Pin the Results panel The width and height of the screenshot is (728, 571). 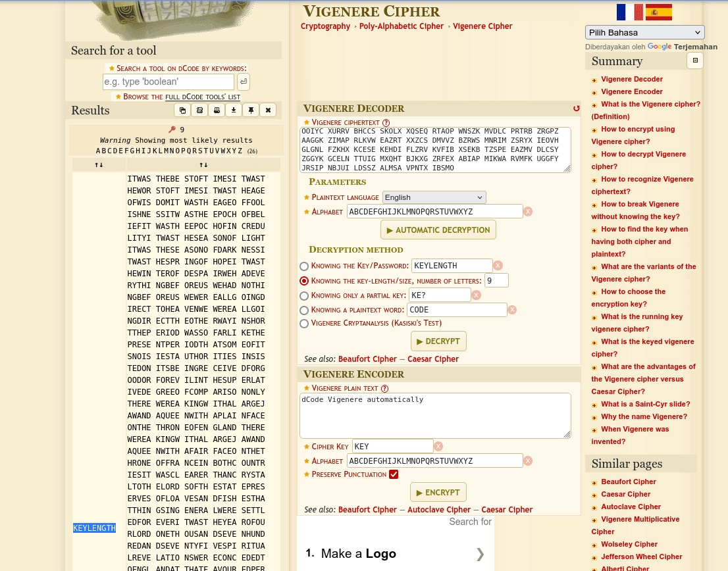pyautogui.click(x=251, y=110)
